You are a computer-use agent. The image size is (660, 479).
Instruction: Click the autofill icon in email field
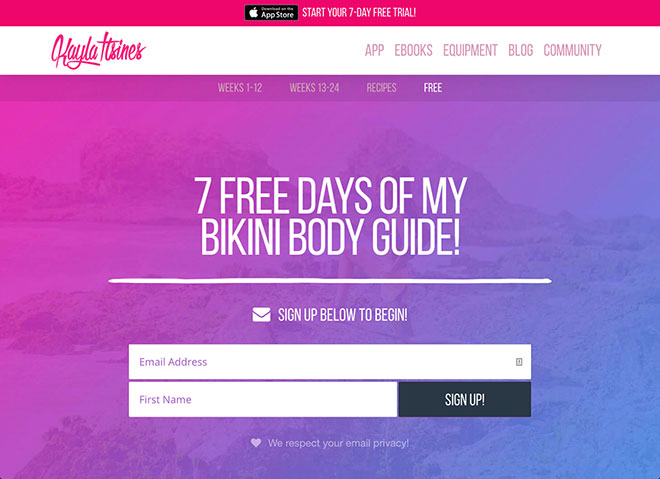coord(519,362)
